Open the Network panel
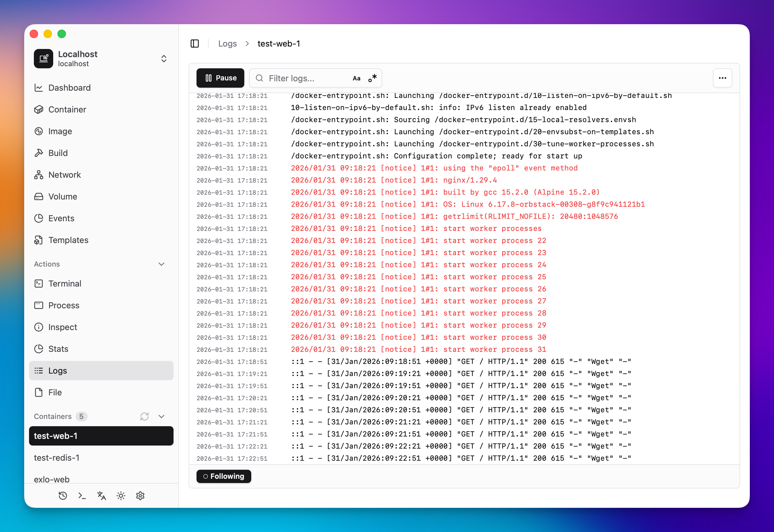 pyautogui.click(x=64, y=175)
